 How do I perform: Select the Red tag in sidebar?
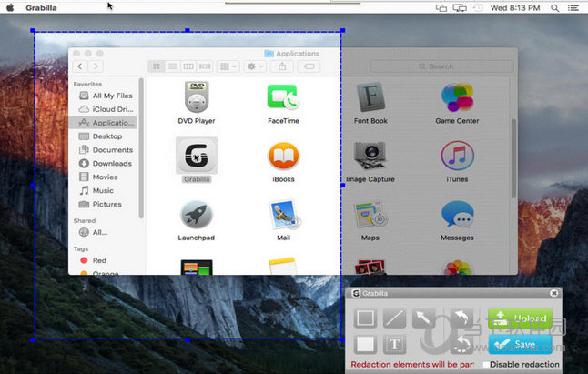click(103, 260)
